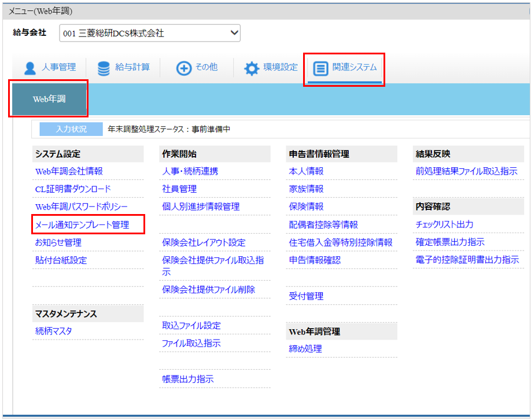Image resolution: width=531 pixels, height=420 pixels.
Task: Click the 入力状況 label button
Action: (71, 129)
